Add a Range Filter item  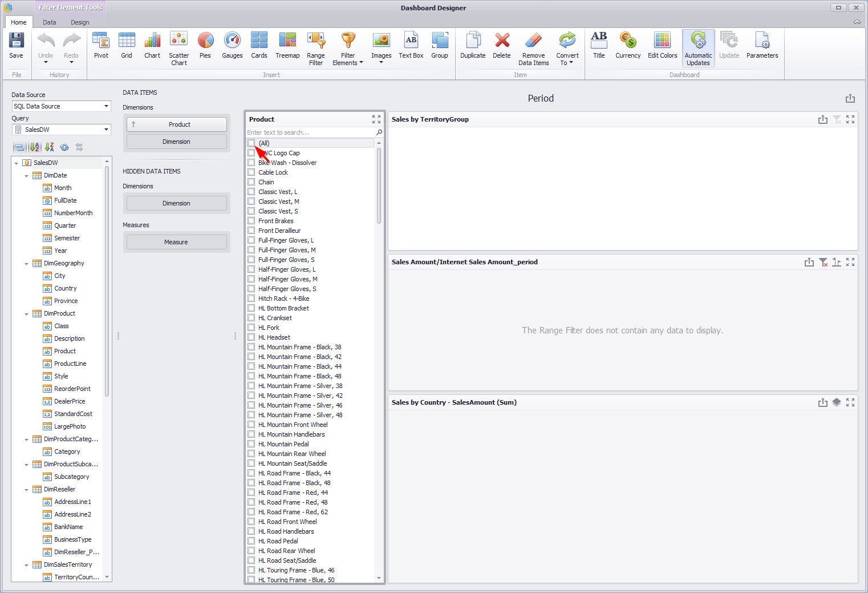[x=316, y=49]
